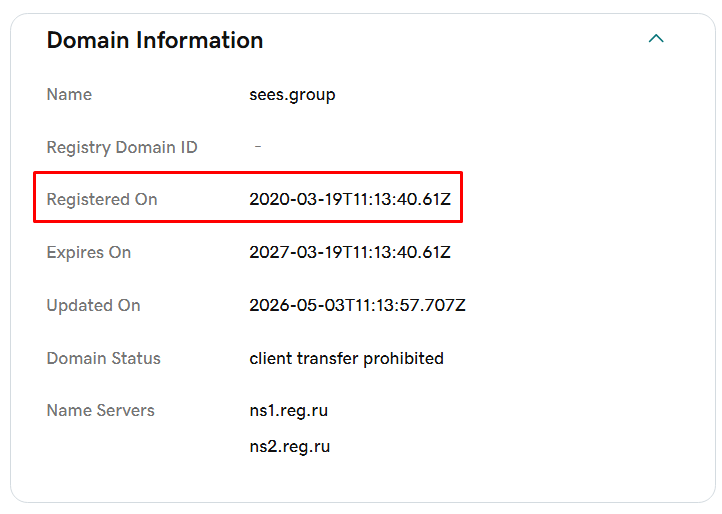
Task: Select the client transfer prohibited status
Action: [x=346, y=359]
